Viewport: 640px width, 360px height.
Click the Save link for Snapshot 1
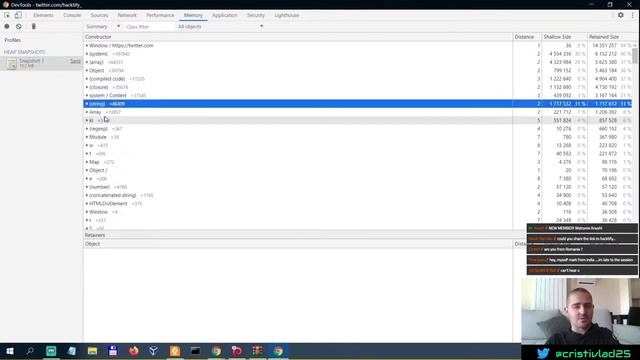point(76,61)
